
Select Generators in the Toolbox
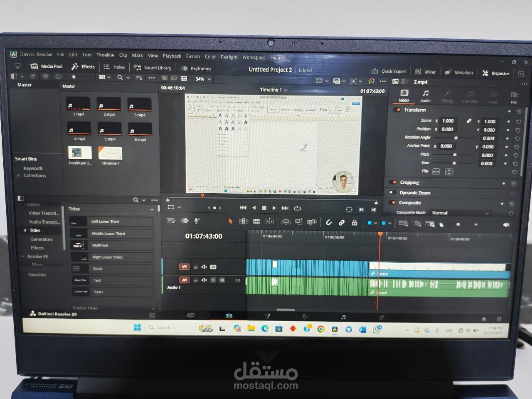(x=41, y=239)
